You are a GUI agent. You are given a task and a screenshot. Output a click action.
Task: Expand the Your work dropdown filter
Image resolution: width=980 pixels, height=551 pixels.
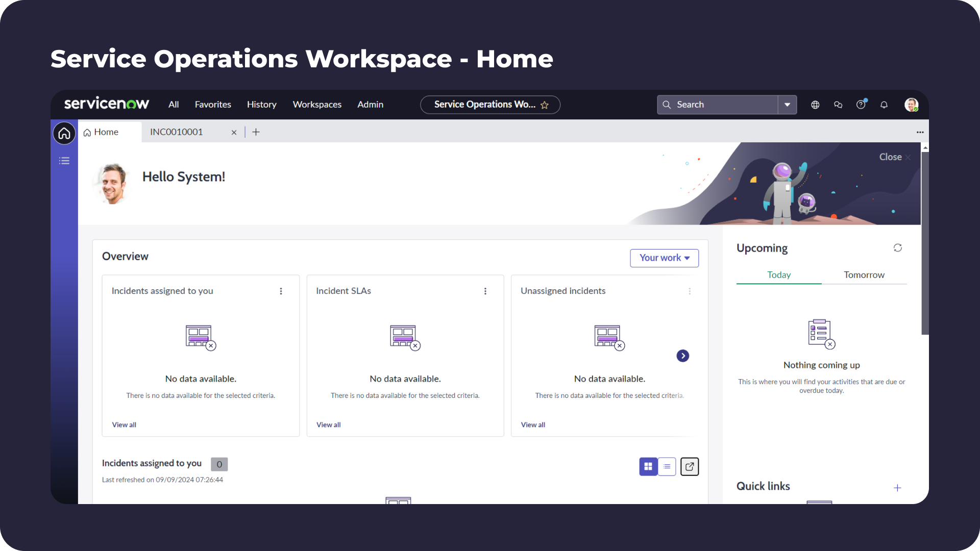click(x=665, y=258)
